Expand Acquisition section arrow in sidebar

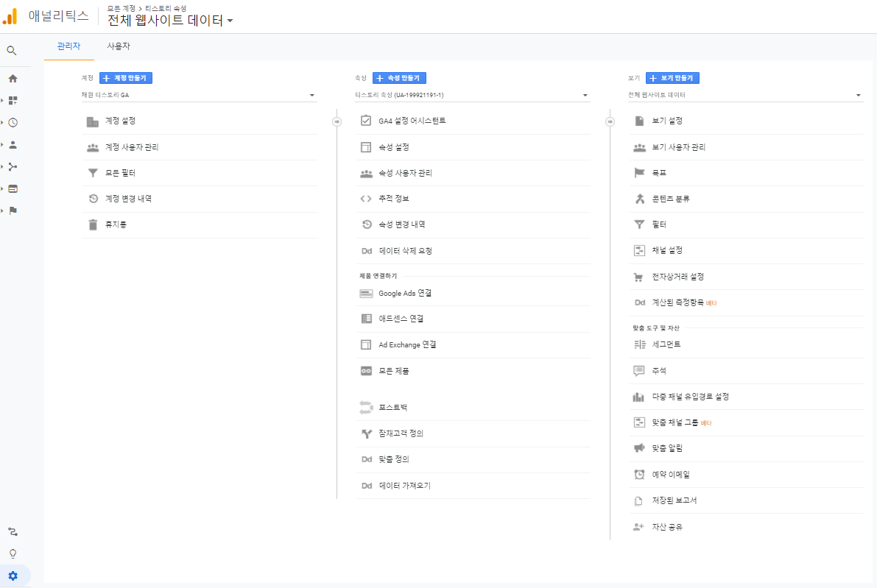point(2,166)
